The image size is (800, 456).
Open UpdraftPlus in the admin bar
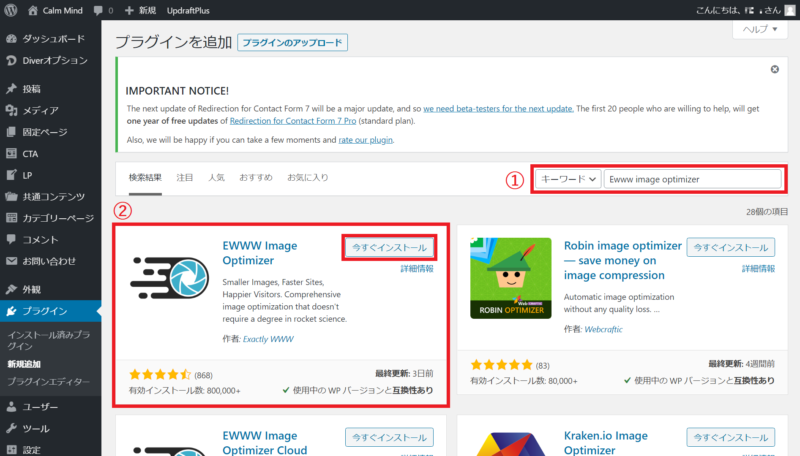tap(188, 10)
